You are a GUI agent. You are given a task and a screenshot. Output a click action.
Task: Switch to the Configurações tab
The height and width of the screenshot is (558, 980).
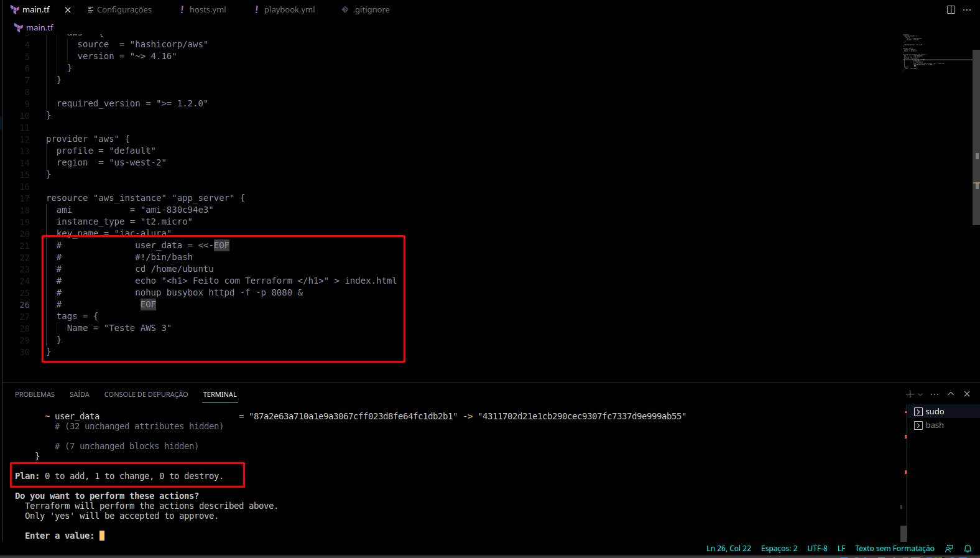[119, 10]
